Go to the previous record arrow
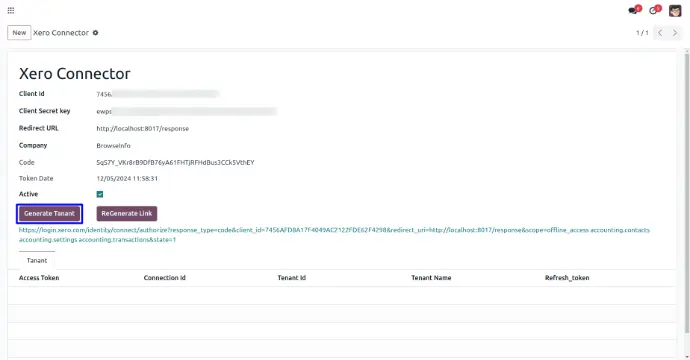 coord(660,33)
